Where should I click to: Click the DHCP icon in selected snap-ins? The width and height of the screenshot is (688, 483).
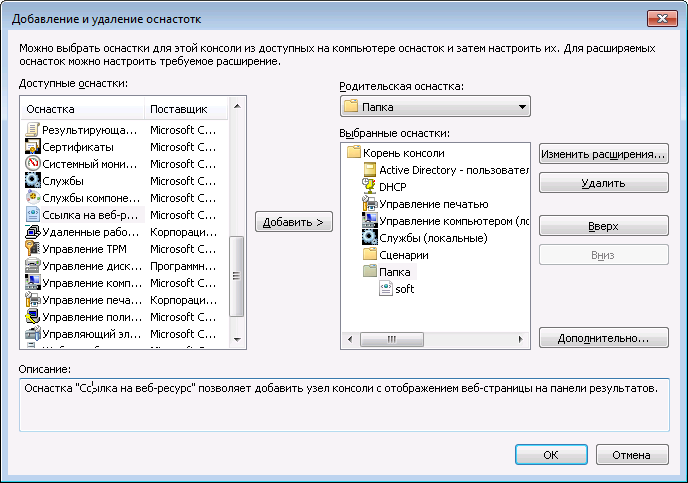[x=369, y=187]
